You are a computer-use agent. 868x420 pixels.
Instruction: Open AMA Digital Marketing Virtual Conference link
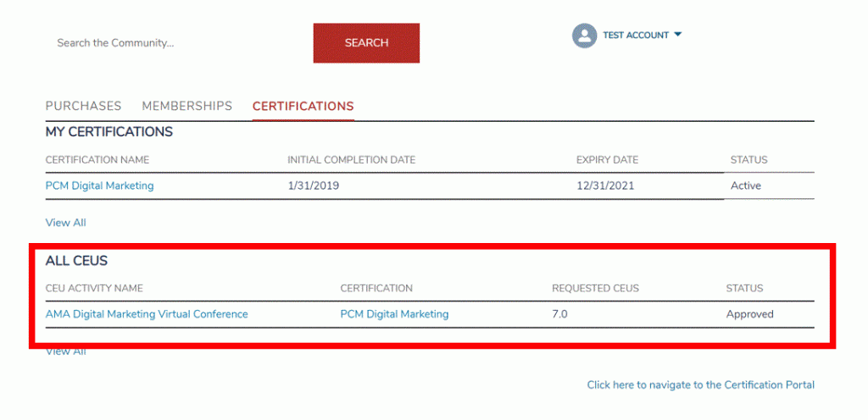[147, 314]
